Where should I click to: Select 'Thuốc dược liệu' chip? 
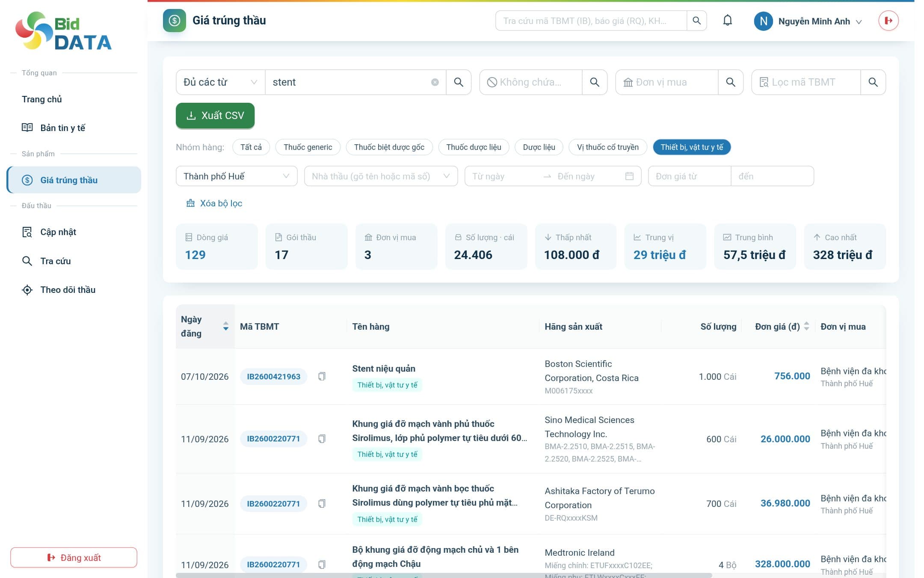click(474, 147)
